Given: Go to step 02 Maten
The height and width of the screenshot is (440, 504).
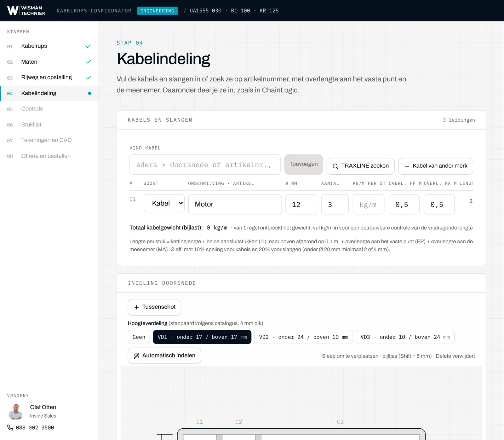Looking at the screenshot, I should click(x=49, y=62).
